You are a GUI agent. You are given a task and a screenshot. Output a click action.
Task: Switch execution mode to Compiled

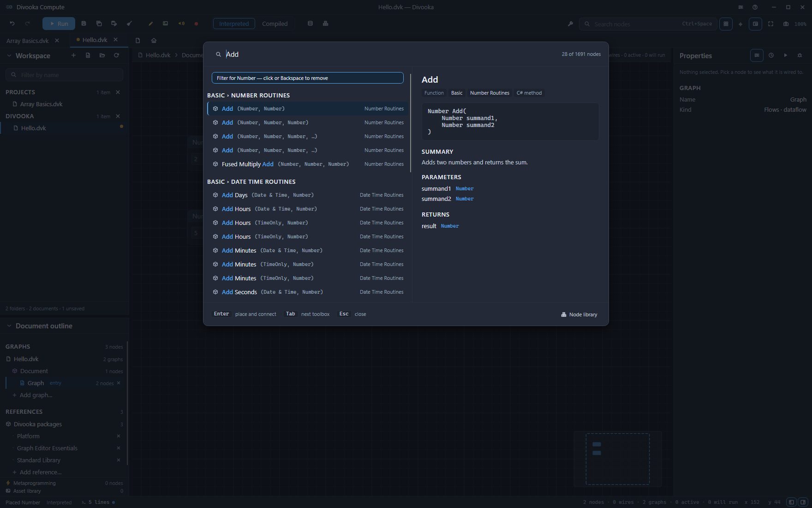(275, 24)
